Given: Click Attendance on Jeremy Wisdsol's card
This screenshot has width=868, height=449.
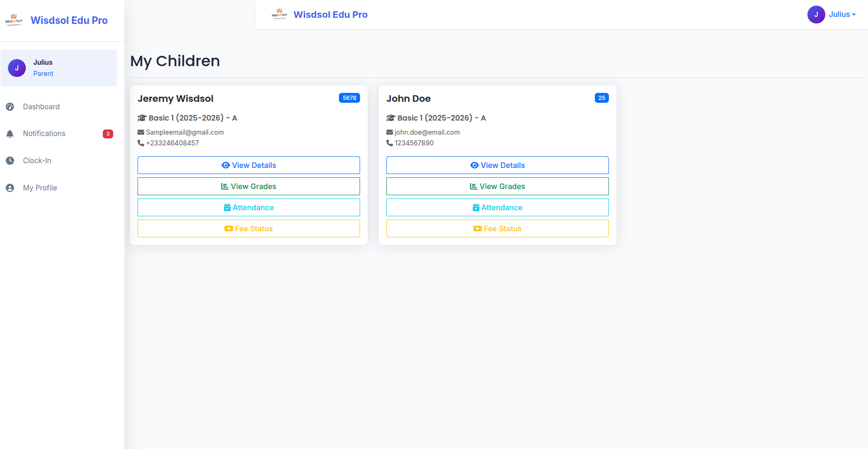Looking at the screenshot, I should point(248,207).
